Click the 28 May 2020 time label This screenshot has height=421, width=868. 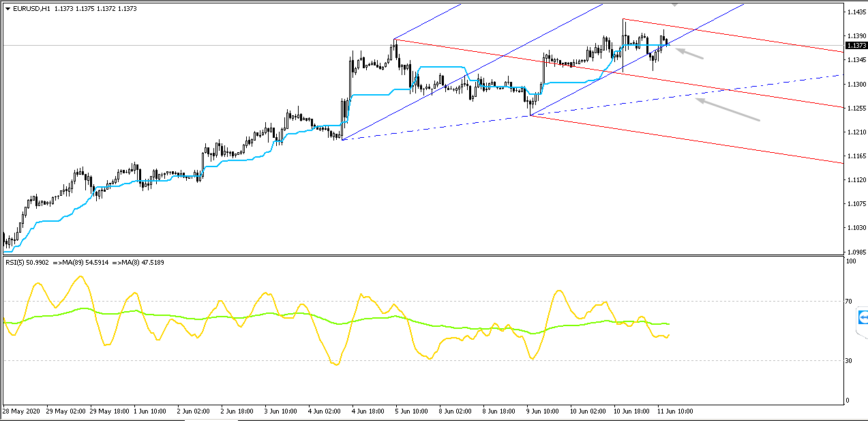click(20, 411)
